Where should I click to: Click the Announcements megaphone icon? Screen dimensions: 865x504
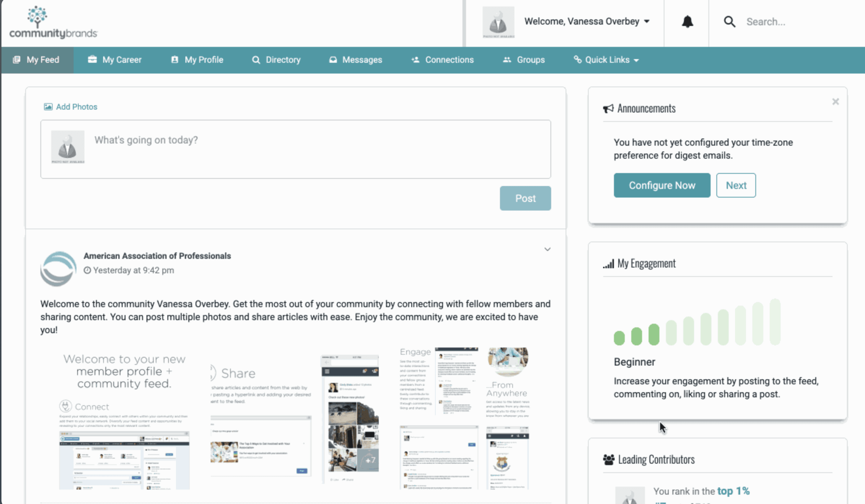[x=608, y=109]
